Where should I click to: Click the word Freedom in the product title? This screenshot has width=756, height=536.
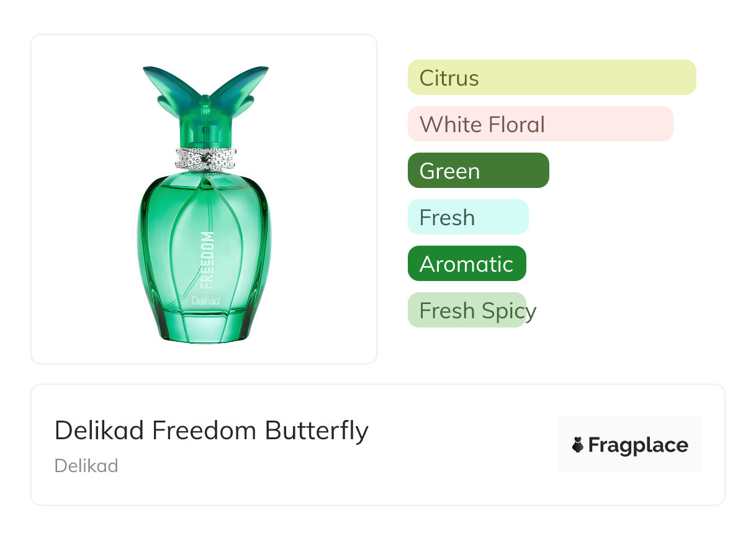pyautogui.click(x=206, y=430)
